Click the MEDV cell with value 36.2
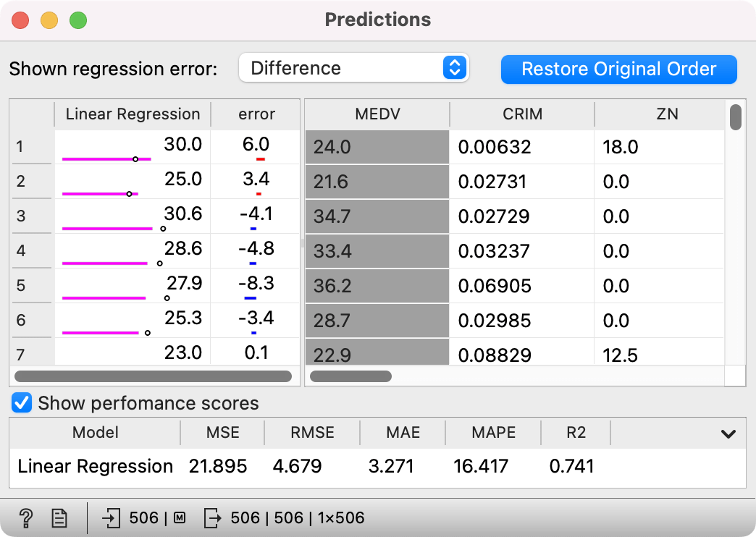 (x=377, y=286)
